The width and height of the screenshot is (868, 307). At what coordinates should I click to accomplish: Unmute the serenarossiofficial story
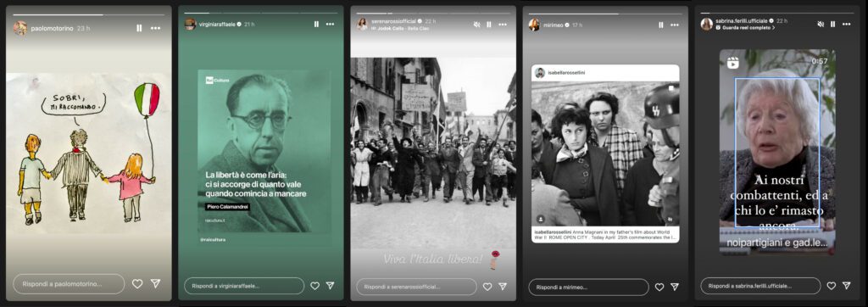click(476, 25)
